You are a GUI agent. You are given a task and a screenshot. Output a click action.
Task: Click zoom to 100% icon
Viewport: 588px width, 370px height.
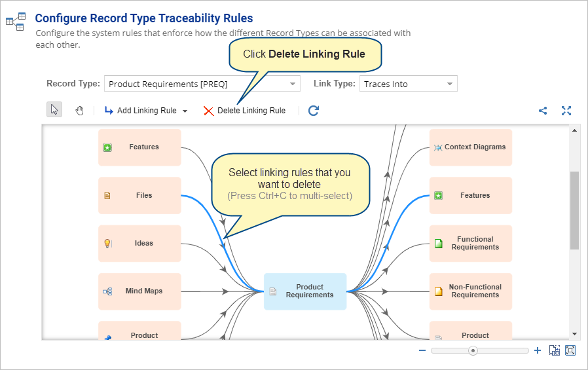pos(554,350)
